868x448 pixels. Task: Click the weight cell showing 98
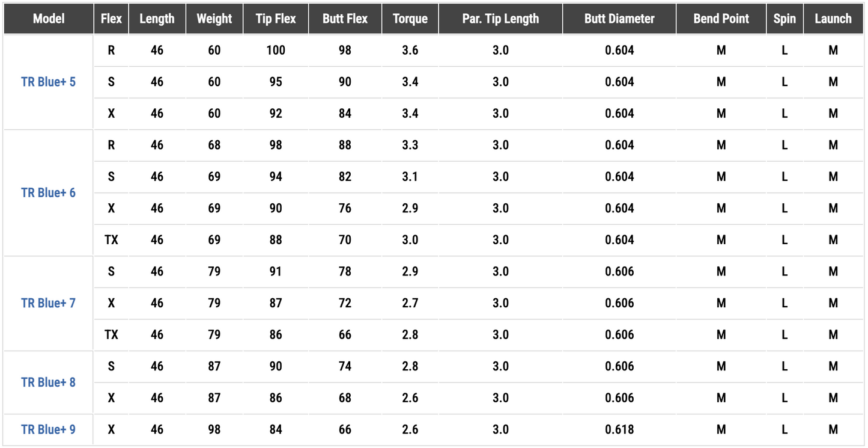214,429
